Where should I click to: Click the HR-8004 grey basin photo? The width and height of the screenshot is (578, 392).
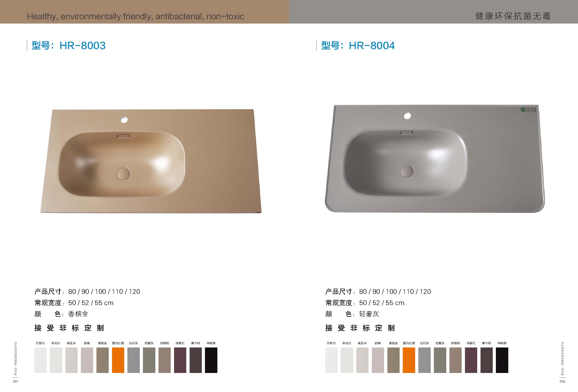click(435, 159)
